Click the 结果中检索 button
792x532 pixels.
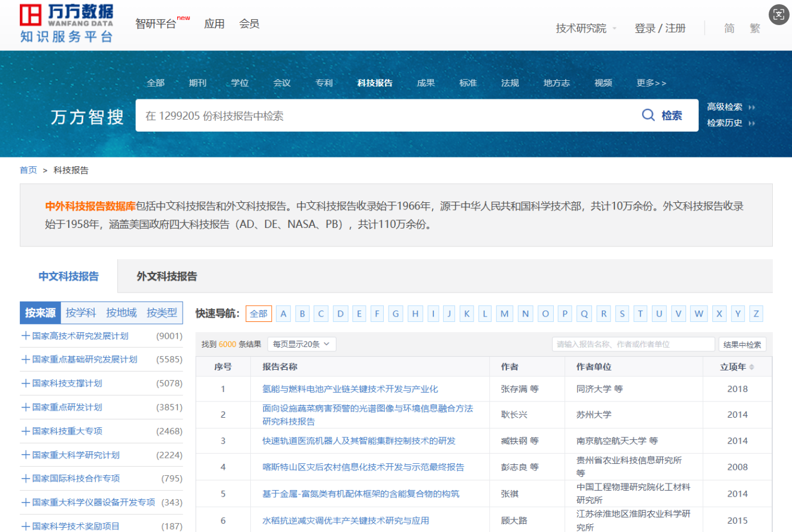[742, 345]
